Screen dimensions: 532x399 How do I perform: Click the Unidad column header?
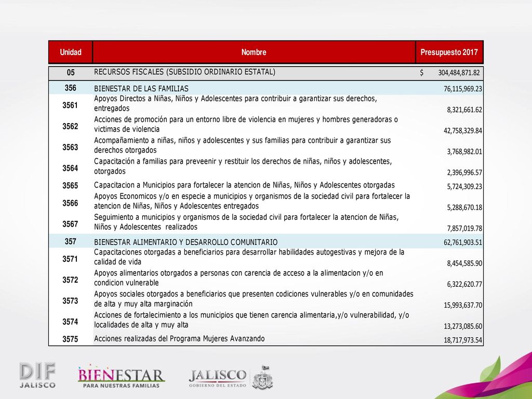tap(71, 52)
